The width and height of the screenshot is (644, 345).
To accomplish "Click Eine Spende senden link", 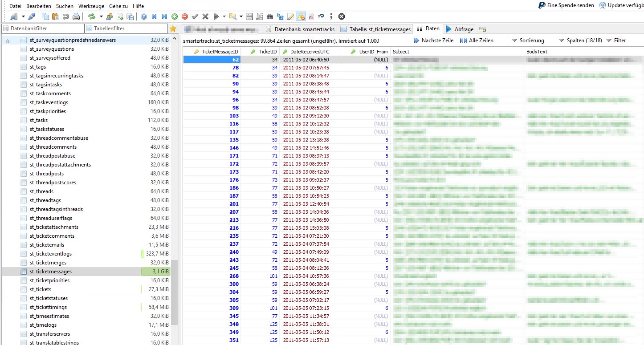I will [x=566, y=5].
